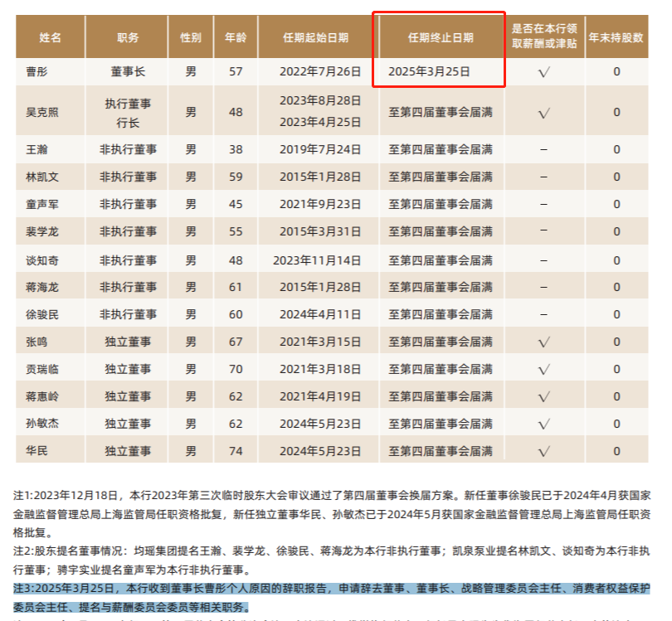Click the 注2 shareholder nomination footnote
672x621 pixels.
(332, 560)
